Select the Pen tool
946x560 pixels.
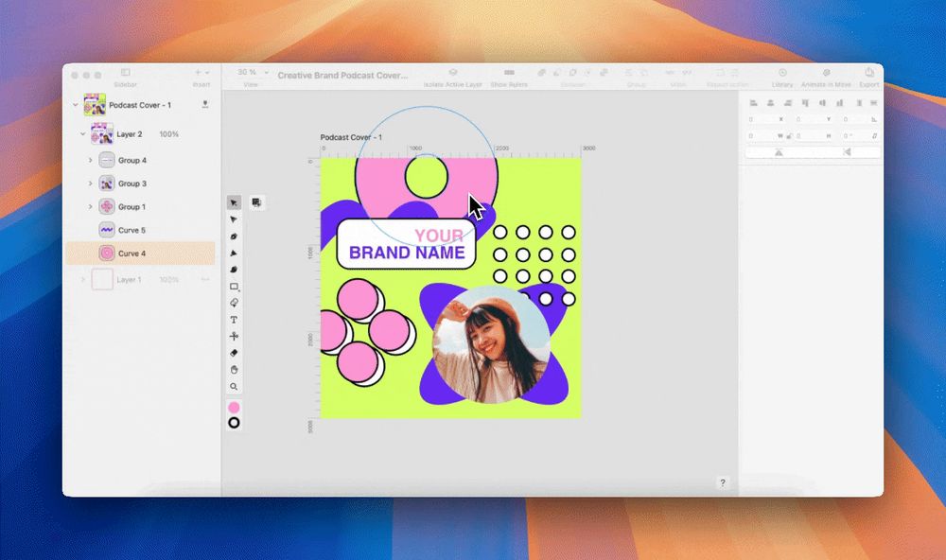click(234, 236)
